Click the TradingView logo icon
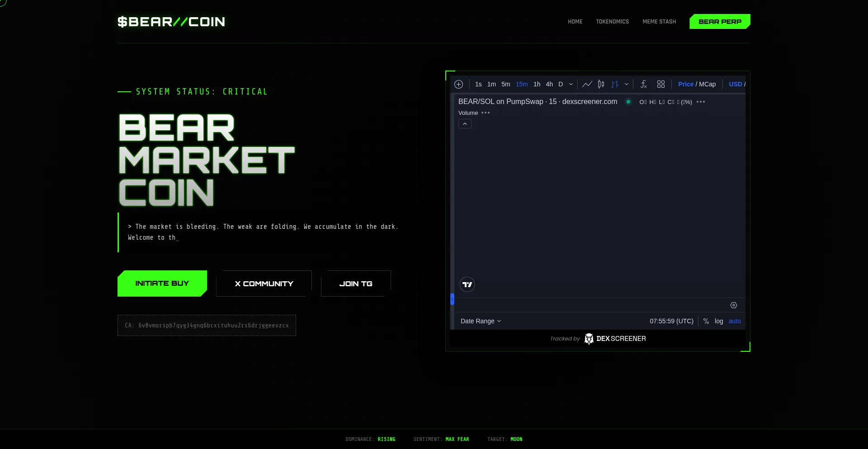This screenshot has height=449, width=868. tap(467, 284)
